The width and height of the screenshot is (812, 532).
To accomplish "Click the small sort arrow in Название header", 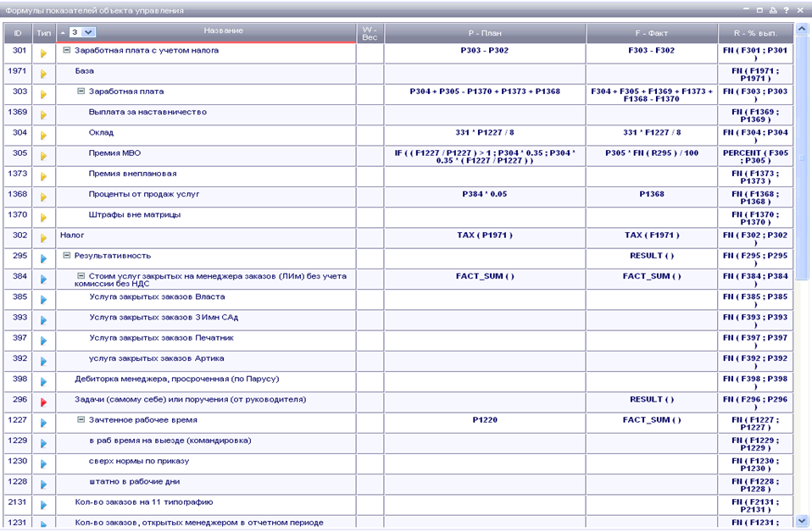I will 63,32.
